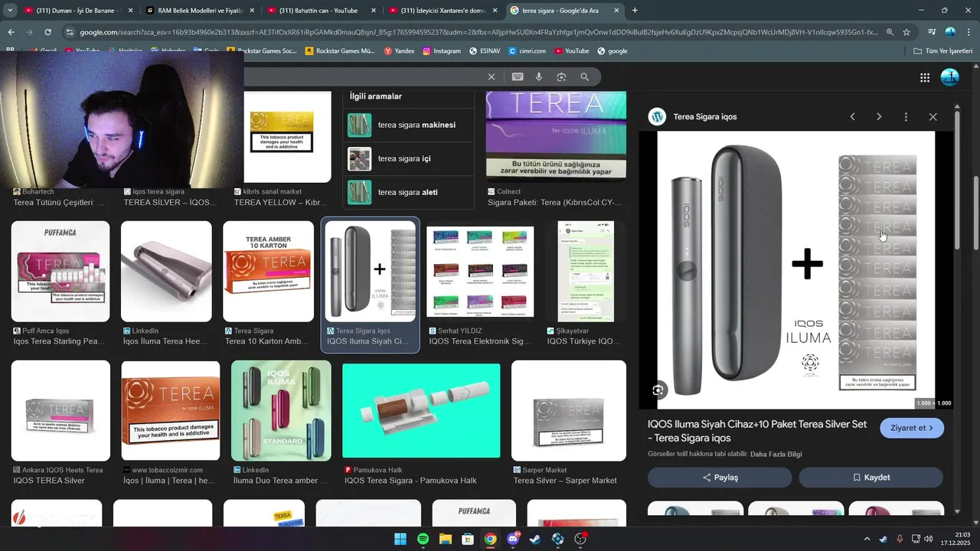
Task: Bookmark this page with star icon
Action: [x=906, y=32]
